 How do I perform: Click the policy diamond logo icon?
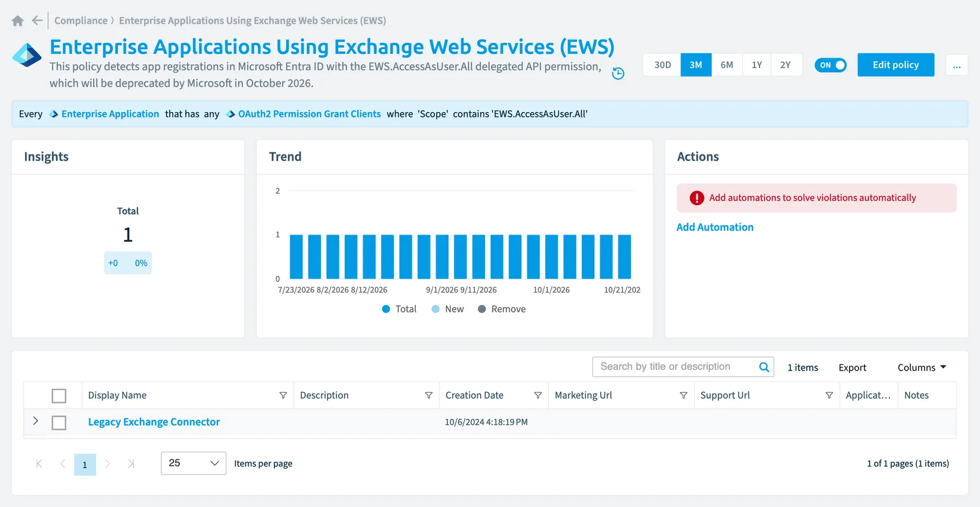pyautogui.click(x=27, y=55)
